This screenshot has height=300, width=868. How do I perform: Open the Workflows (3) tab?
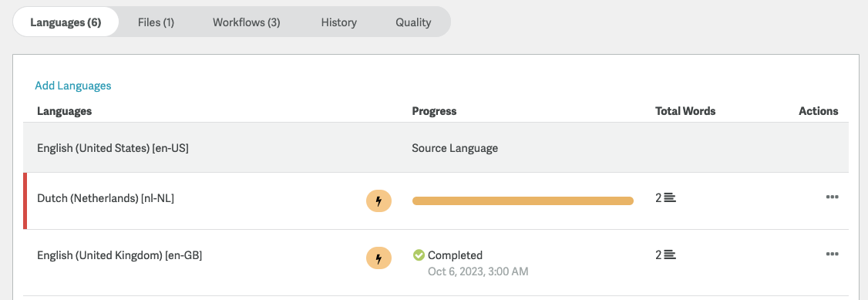[247, 22]
